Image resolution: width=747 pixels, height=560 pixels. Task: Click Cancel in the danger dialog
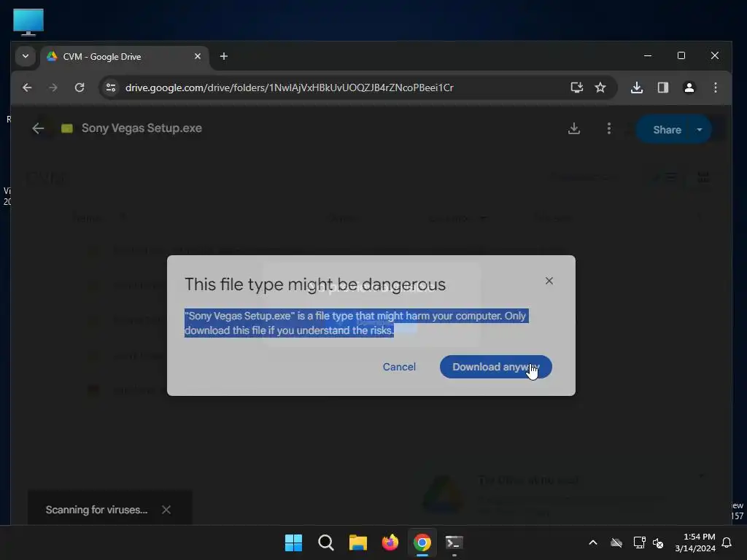(x=399, y=367)
